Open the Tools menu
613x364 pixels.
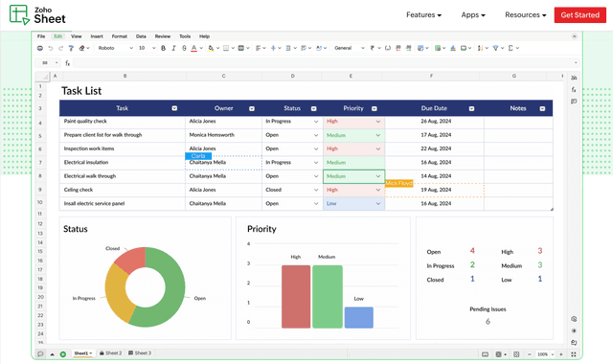click(x=185, y=36)
